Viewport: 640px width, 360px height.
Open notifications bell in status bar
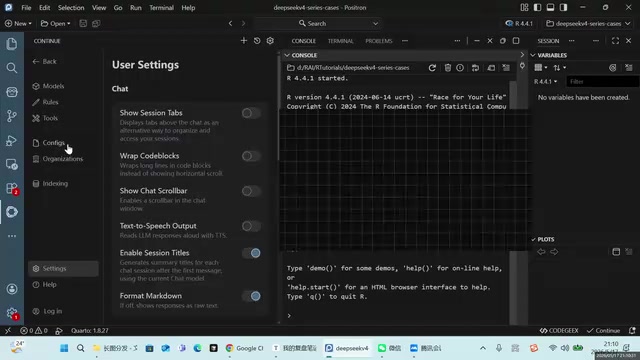click(632, 331)
